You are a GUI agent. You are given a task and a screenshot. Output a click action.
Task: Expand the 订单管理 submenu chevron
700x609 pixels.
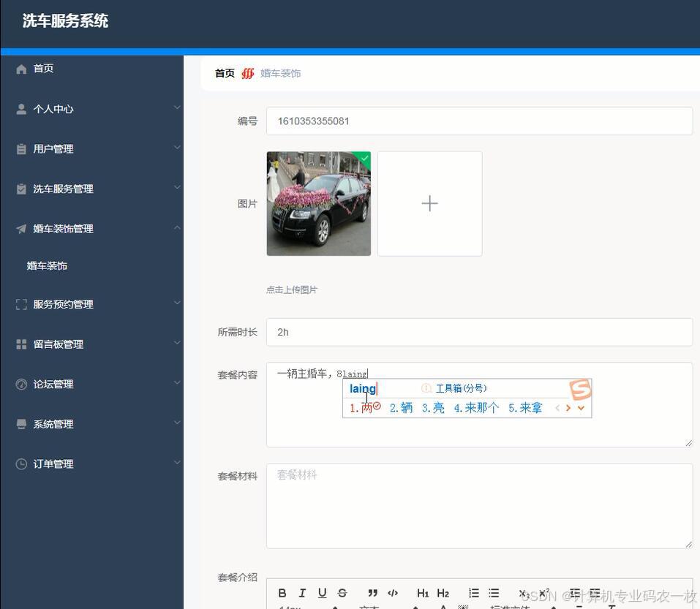pyautogui.click(x=177, y=462)
